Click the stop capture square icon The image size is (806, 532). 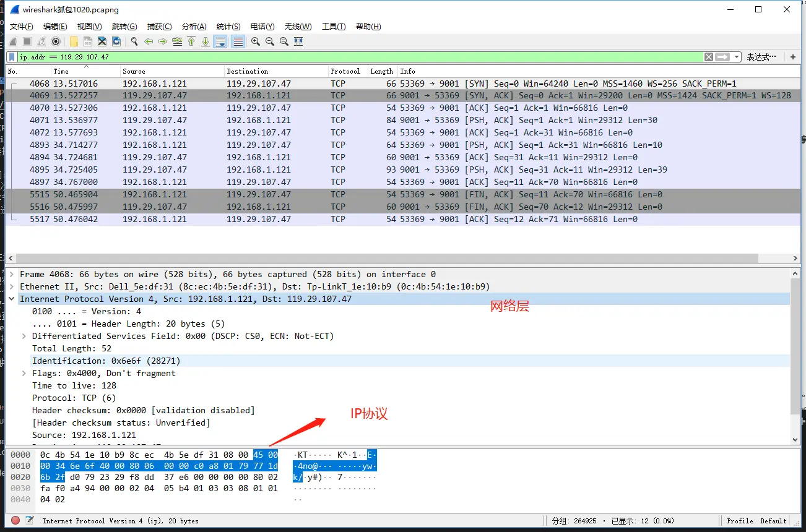27,41
